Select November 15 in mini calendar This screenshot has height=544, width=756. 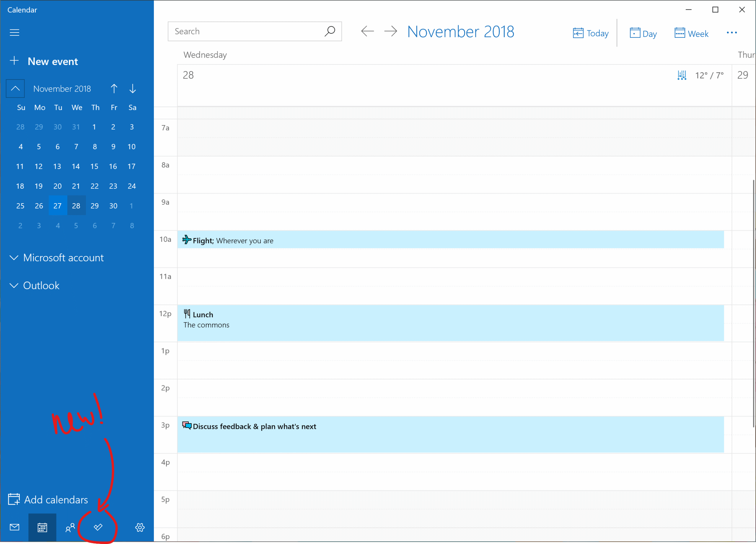pyautogui.click(x=95, y=166)
